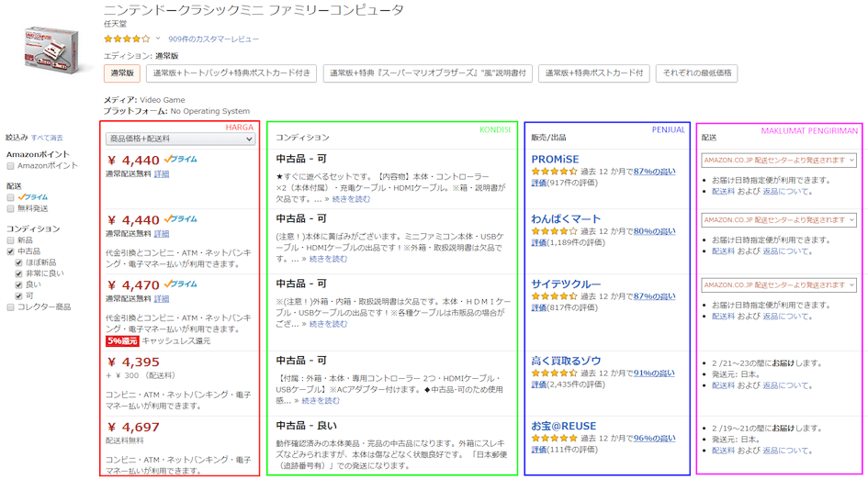Click star rating icons for お宝@REUSE seller
This screenshot has width=868, height=479.
pyautogui.click(x=554, y=438)
